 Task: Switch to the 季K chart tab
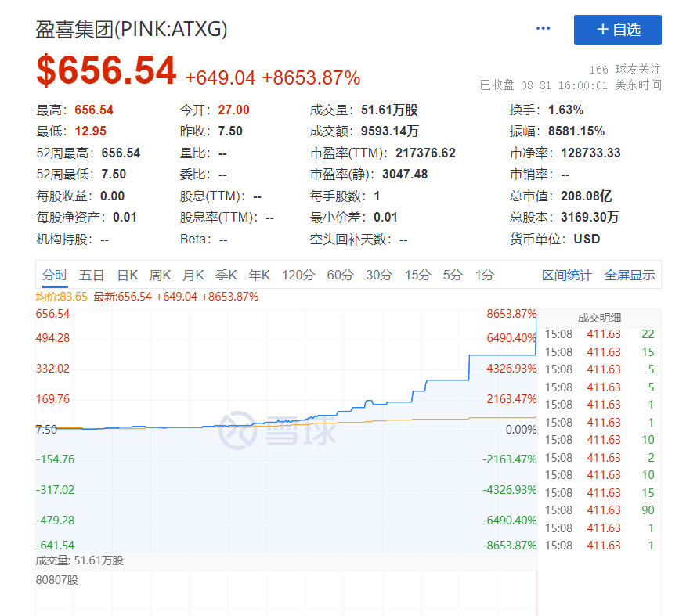pyautogui.click(x=226, y=276)
